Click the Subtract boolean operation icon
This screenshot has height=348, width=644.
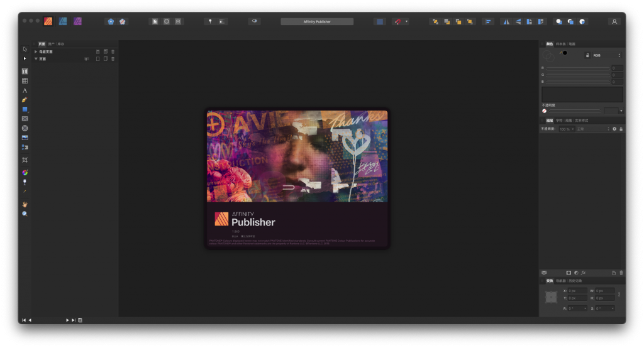570,22
